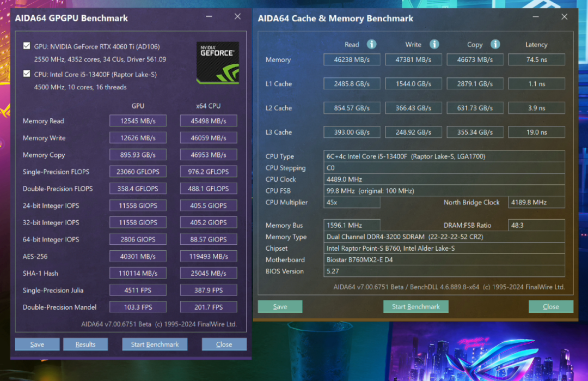Click the DRAM:FSB Ratio 48:3 field
Viewport: 588px width, 381px height.
coord(537,225)
